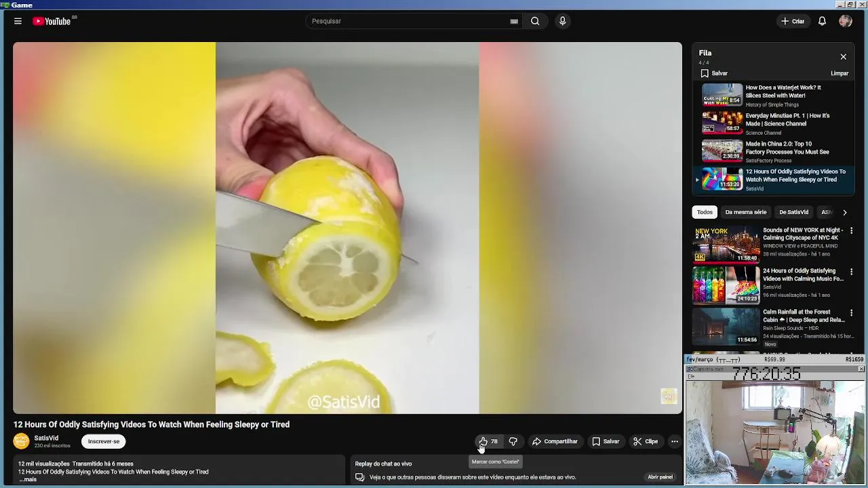868x488 pixels.
Task: Show more filter chips with the right chevron
Action: tap(844, 212)
